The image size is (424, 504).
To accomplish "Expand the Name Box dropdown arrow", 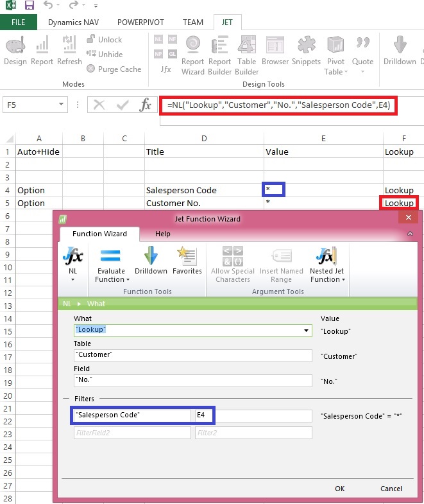I will point(62,105).
